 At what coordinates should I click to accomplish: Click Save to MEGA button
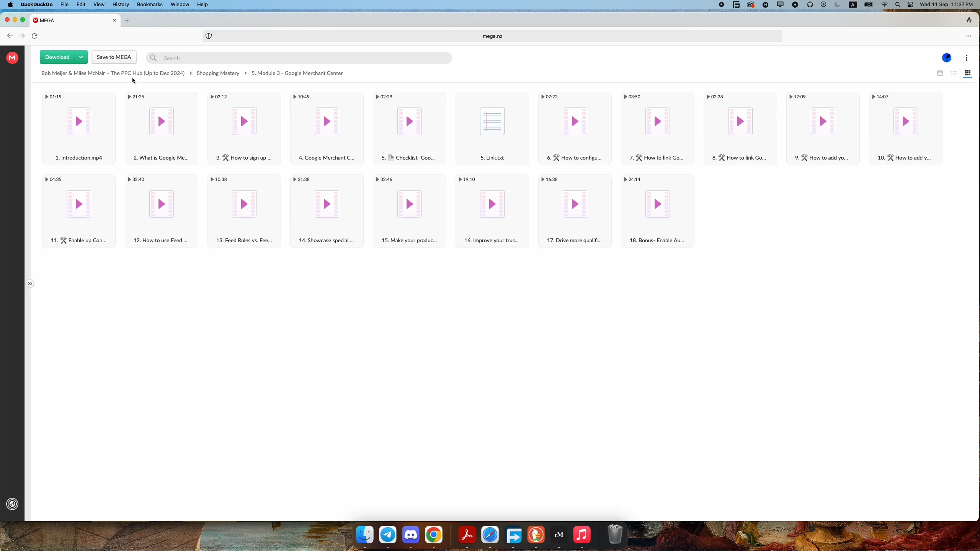114,57
